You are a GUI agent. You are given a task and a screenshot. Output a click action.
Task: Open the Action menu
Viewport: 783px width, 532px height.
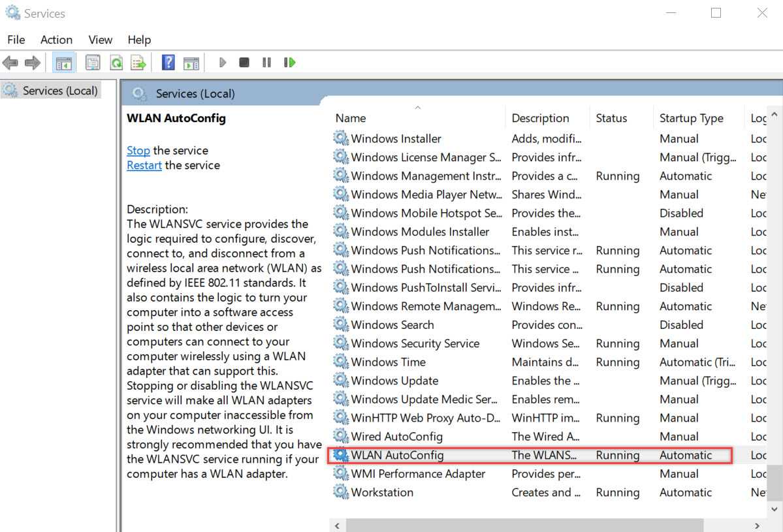click(x=56, y=40)
